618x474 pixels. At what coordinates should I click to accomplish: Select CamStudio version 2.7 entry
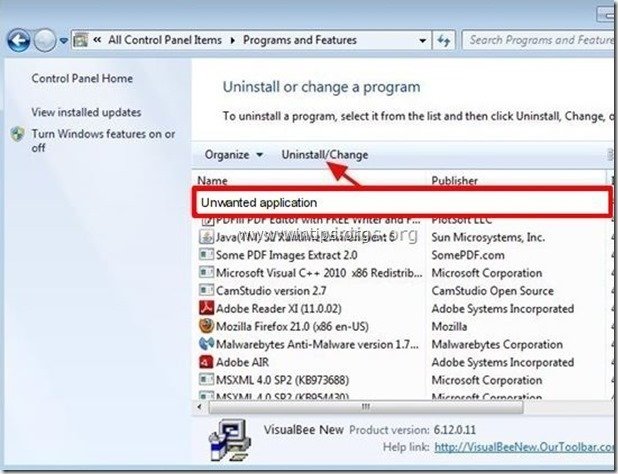point(271,291)
